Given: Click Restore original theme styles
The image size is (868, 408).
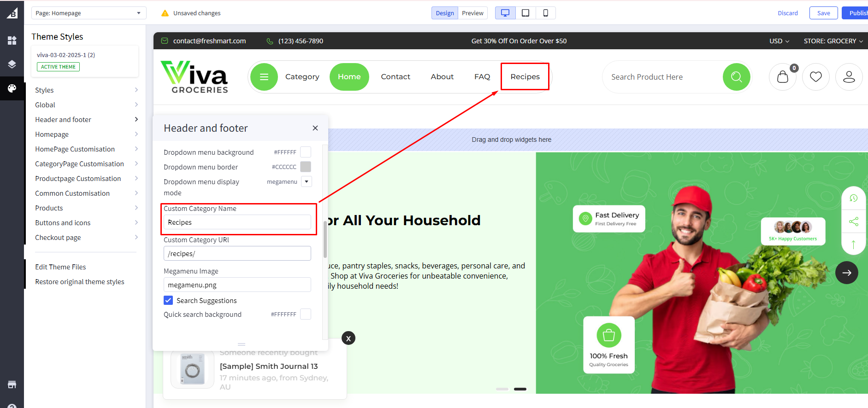Looking at the screenshot, I should point(80,282).
